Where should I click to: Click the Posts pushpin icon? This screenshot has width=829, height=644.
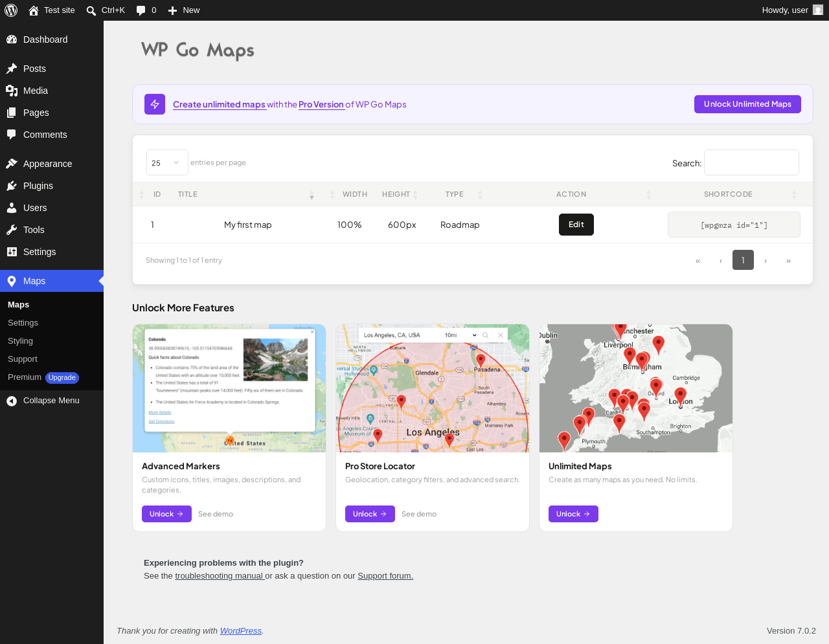[x=12, y=69]
